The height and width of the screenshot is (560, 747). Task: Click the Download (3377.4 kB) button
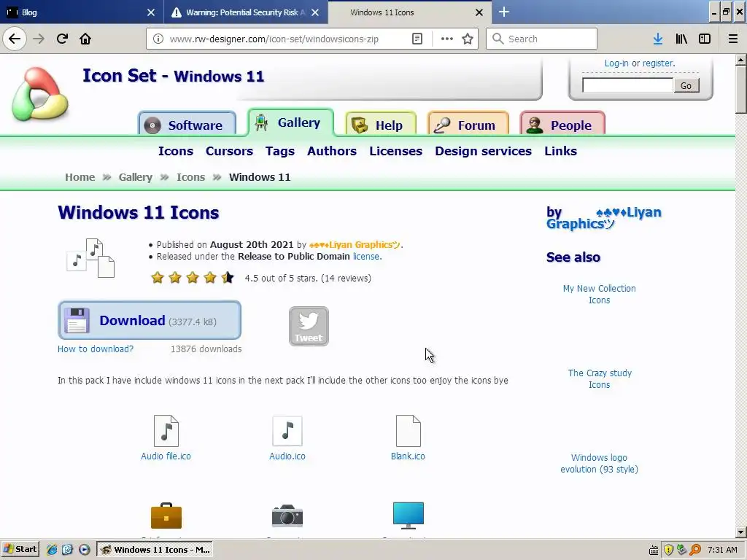(150, 320)
